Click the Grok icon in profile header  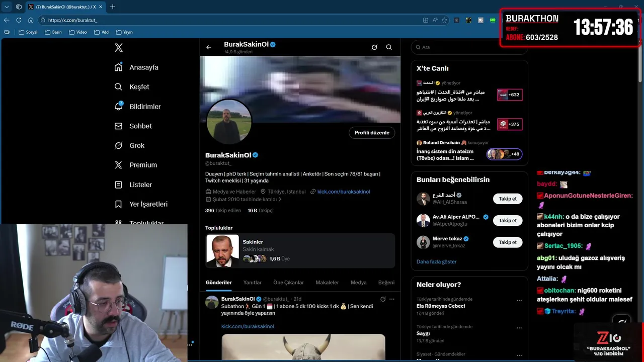coord(374,47)
